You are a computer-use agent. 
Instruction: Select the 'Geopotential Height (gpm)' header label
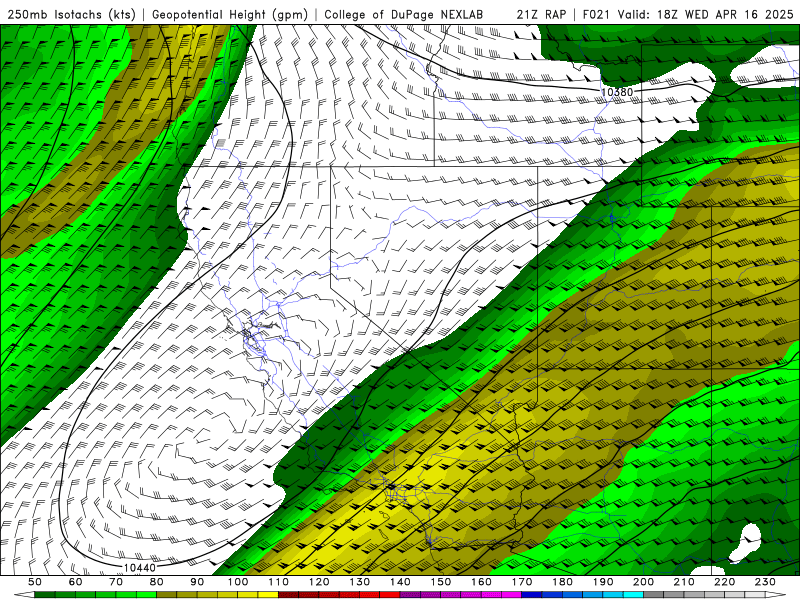pos(230,15)
